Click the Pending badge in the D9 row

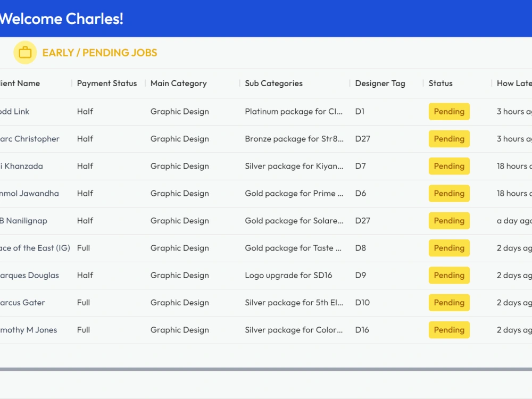(449, 276)
